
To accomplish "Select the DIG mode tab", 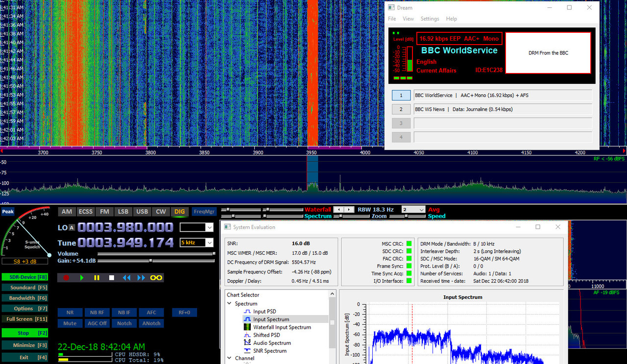I will [x=180, y=212].
